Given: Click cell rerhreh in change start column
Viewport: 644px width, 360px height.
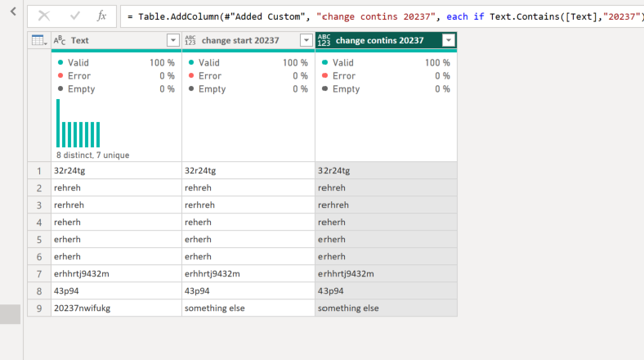Looking at the screenshot, I should point(248,205).
